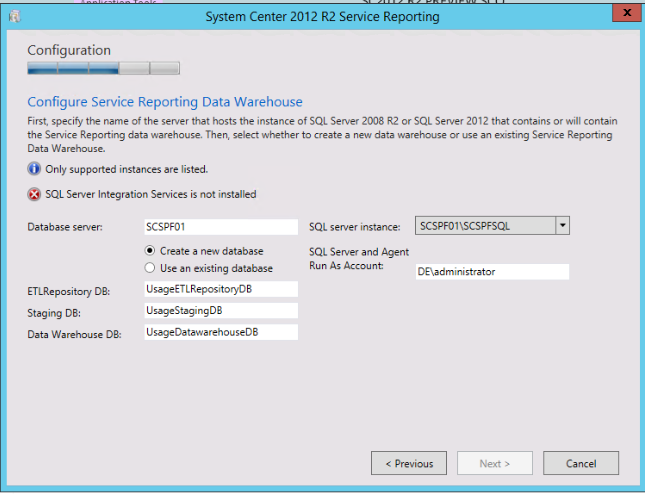Click the Run As Account field
This screenshot has height=494, width=645.
tap(491, 271)
